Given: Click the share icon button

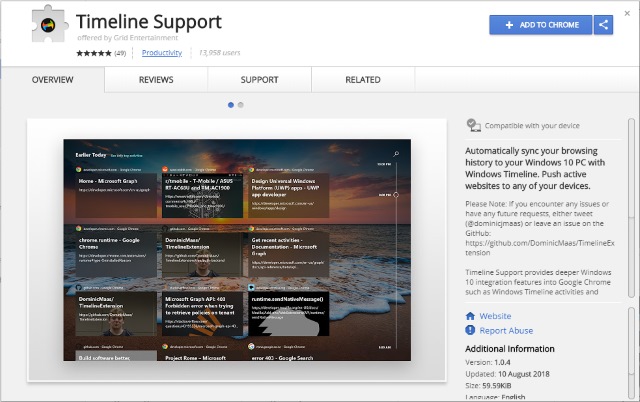Looking at the screenshot, I should pos(602,25).
